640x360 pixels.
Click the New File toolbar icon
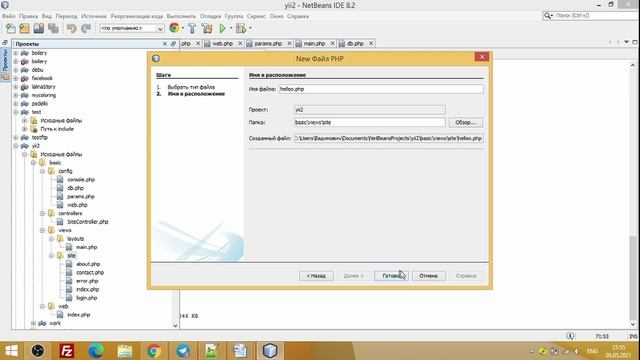click(11, 28)
